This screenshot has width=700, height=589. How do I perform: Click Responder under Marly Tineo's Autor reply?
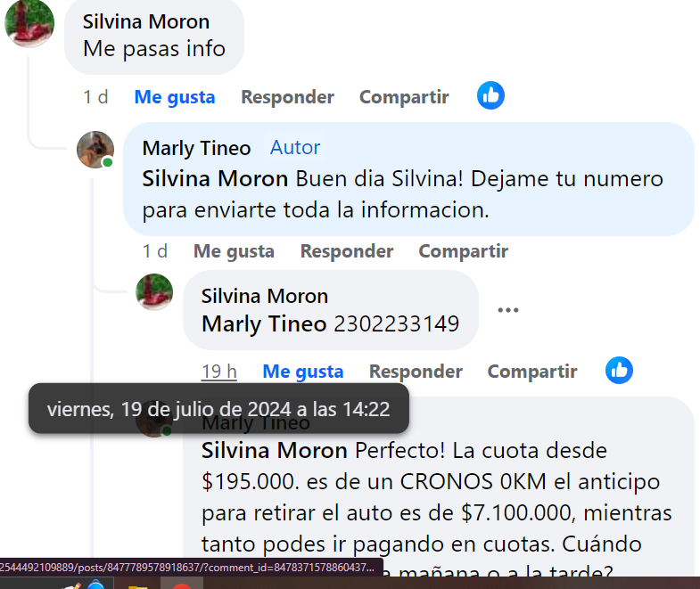click(347, 251)
